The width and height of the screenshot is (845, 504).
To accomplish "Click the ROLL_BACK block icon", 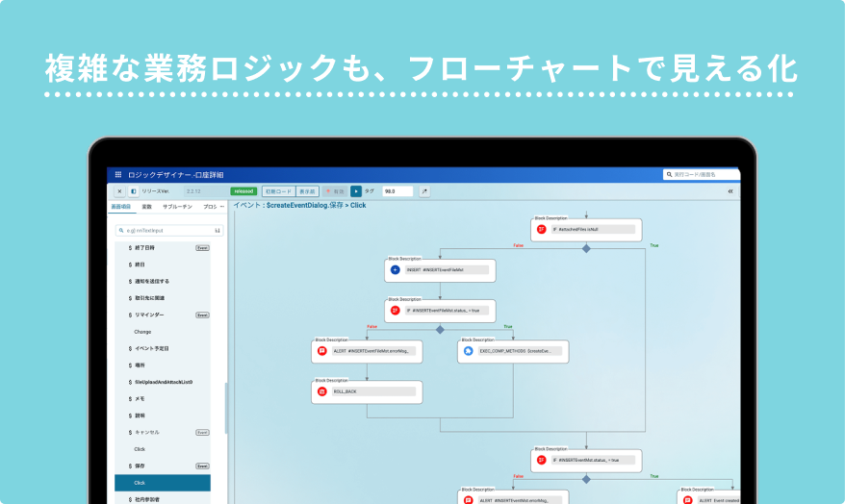I will (322, 391).
